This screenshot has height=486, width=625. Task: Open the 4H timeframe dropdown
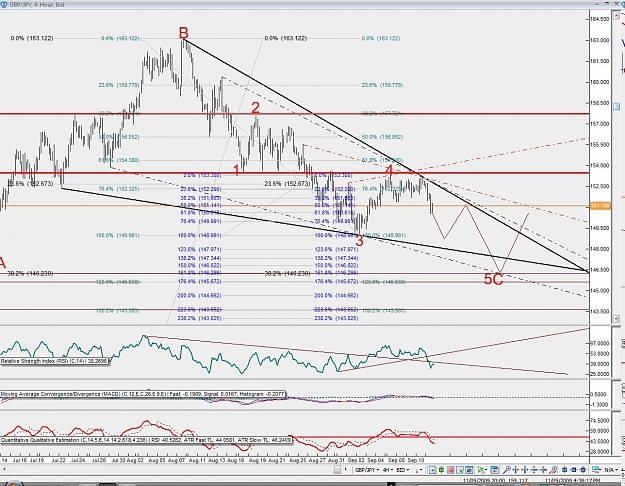[388, 470]
